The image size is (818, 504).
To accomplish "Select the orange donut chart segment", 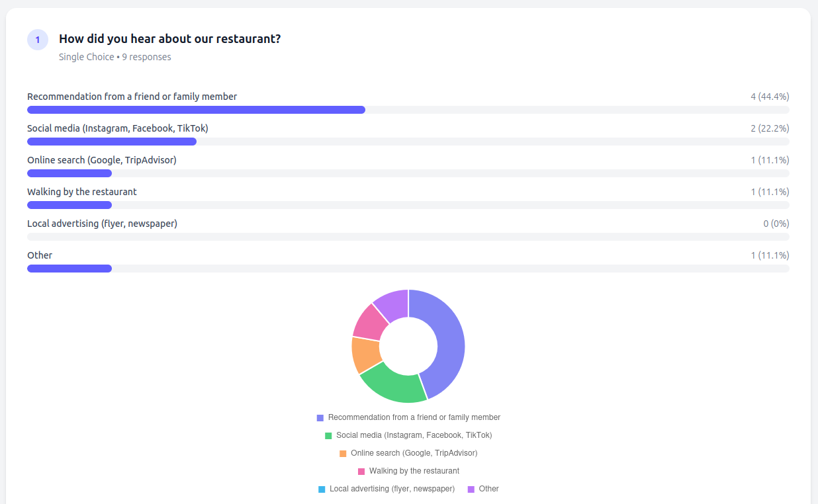I will 365,355.
